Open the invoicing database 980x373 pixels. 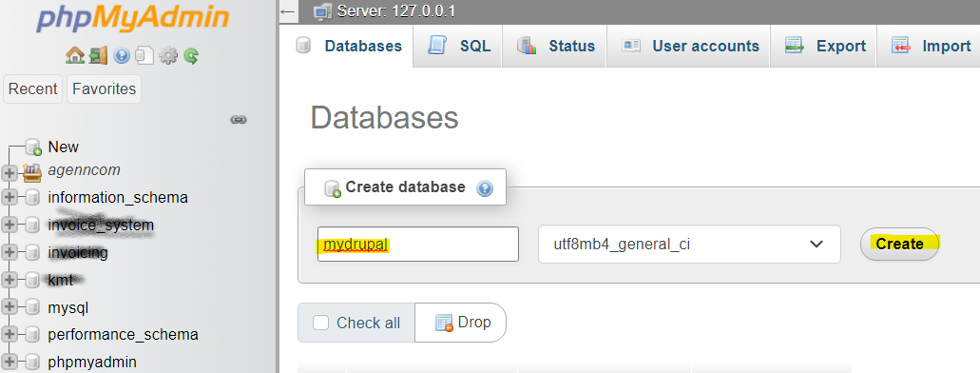(78, 253)
